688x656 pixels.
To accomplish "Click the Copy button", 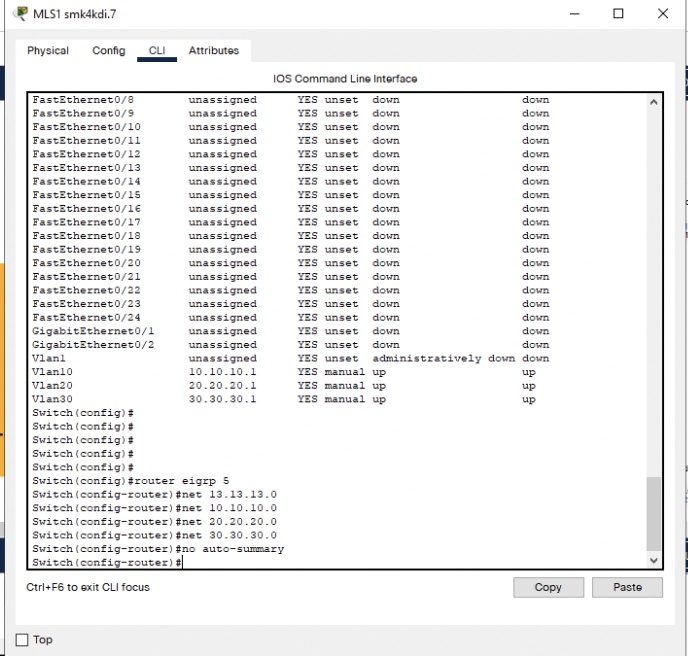I will click(x=548, y=587).
